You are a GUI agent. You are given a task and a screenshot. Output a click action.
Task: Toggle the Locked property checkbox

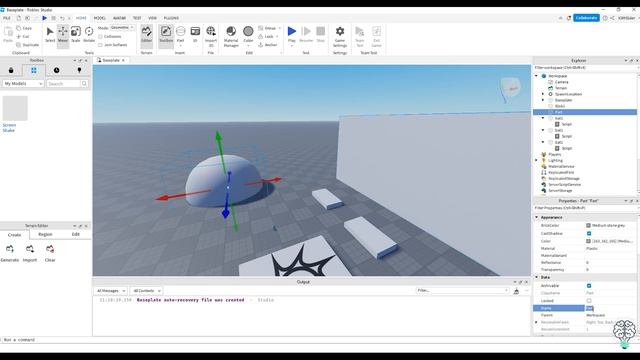click(589, 301)
